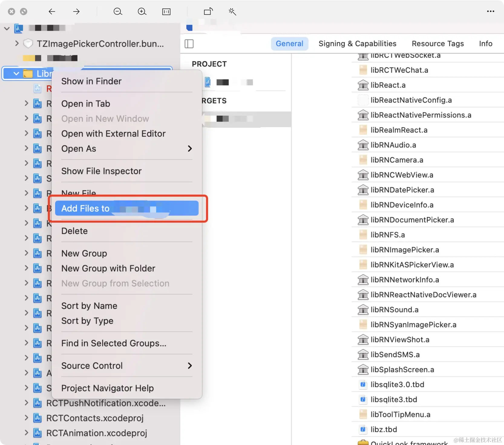Collapse the Libraries group disclosure triangle
Image resolution: width=504 pixels, height=445 pixels.
[15, 73]
